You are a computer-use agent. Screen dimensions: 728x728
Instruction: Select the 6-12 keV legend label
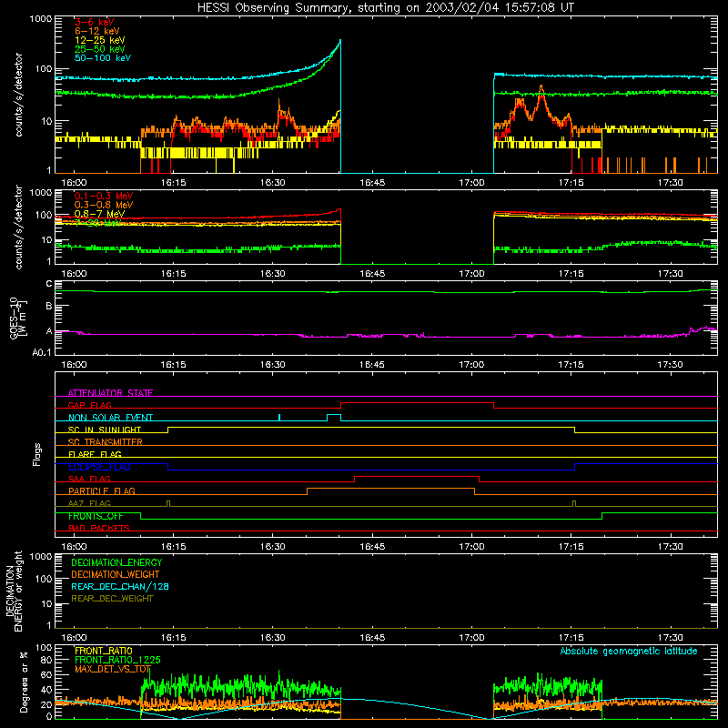coord(96,31)
